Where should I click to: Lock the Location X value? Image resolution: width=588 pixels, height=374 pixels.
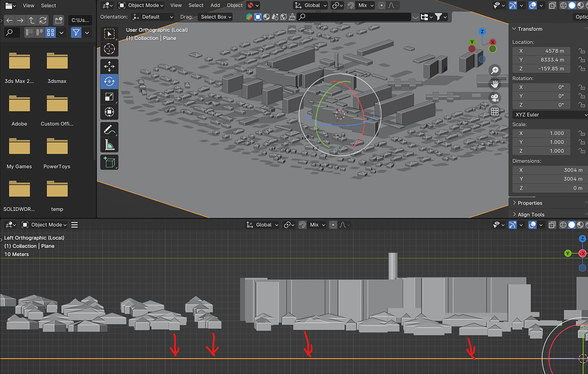(x=581, y=51)
